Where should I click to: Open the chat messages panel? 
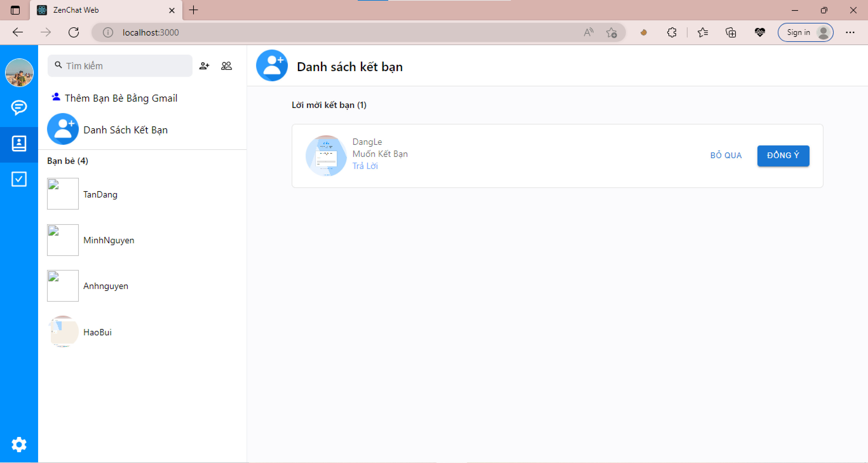coord(19,108)
